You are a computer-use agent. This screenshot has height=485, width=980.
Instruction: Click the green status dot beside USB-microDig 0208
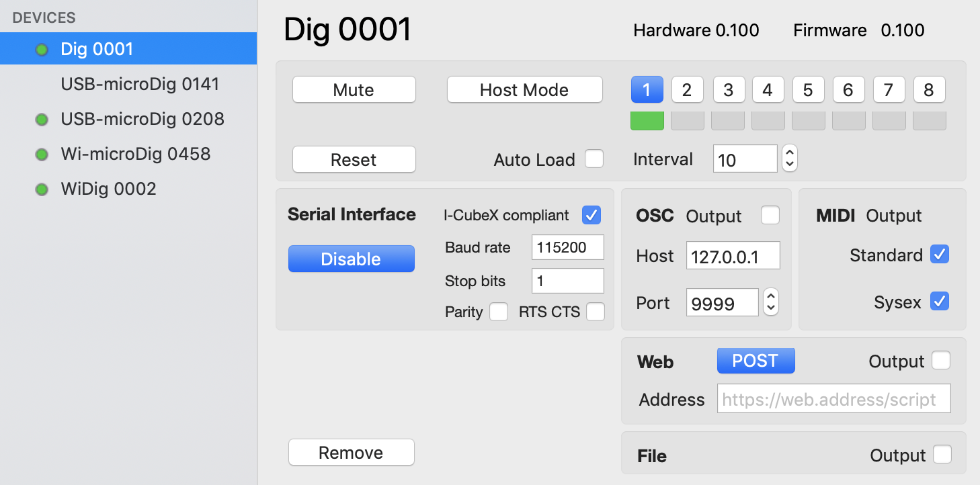pyautogui.click(x=42, y=120)
